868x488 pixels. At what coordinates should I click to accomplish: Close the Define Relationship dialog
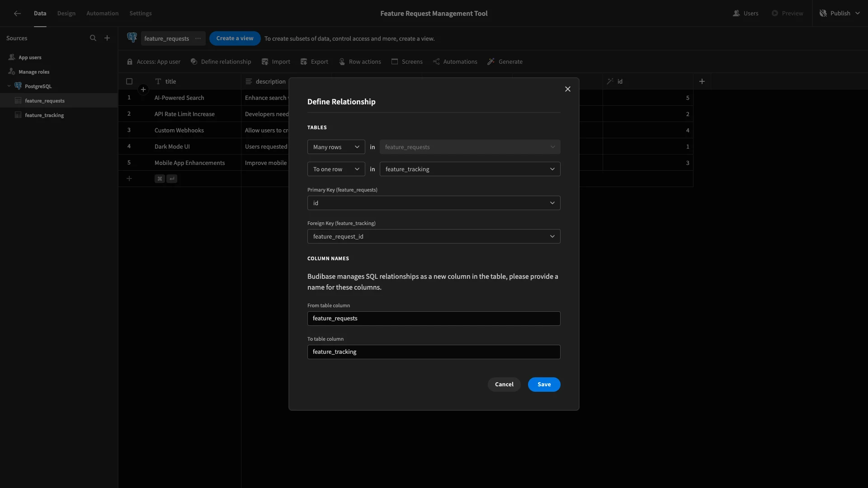(x=568, y=89)
